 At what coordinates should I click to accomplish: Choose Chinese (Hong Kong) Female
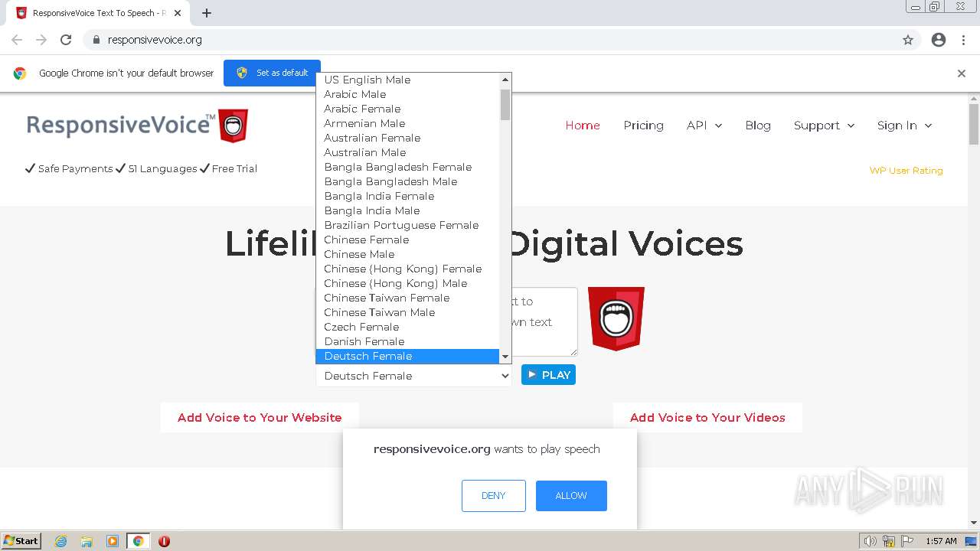coord(407,269)
